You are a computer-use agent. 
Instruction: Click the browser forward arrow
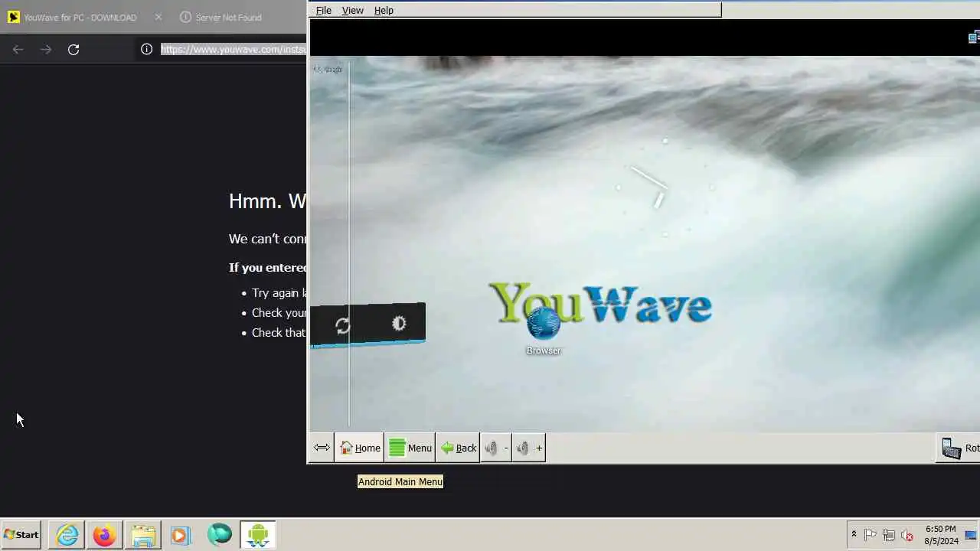pyautogui.click(x=46, y=49)
